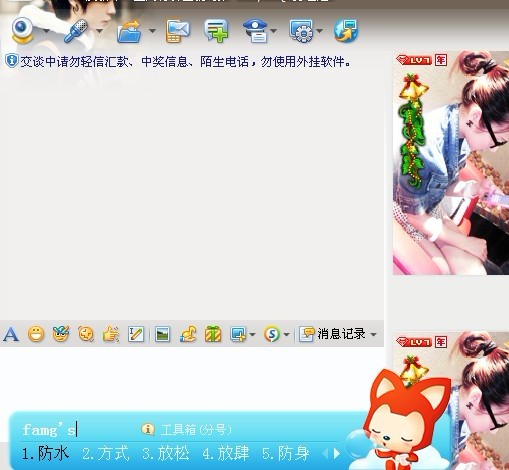Create discussion group with green plus icon
This screenshot has width=509, height=470.
pos(216,31)
